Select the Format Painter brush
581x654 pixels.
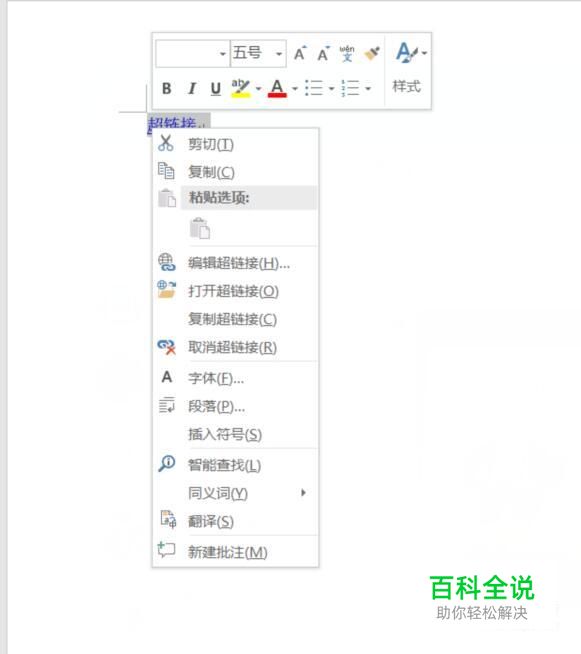point(372,53)
